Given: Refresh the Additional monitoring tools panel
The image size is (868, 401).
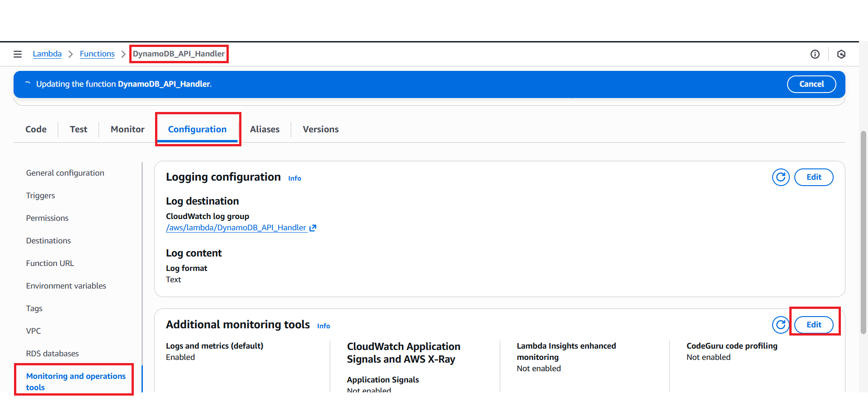Looking at the screenshot, I should [x=780, y=325].
